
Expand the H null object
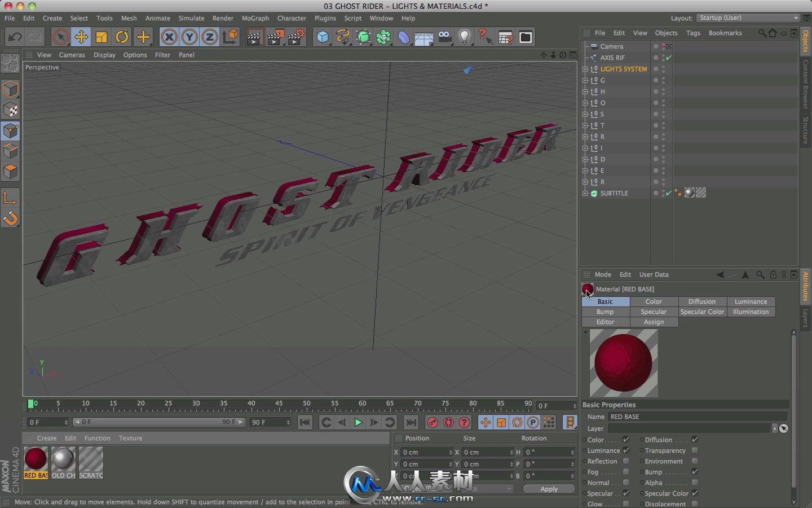[x=585, y=91]
